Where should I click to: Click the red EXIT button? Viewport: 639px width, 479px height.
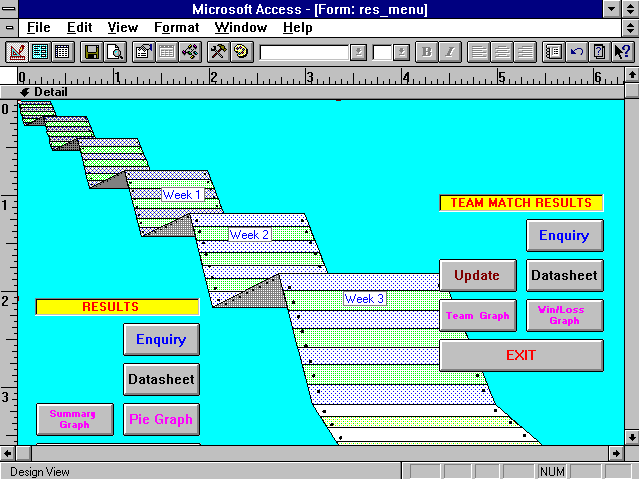521,355
